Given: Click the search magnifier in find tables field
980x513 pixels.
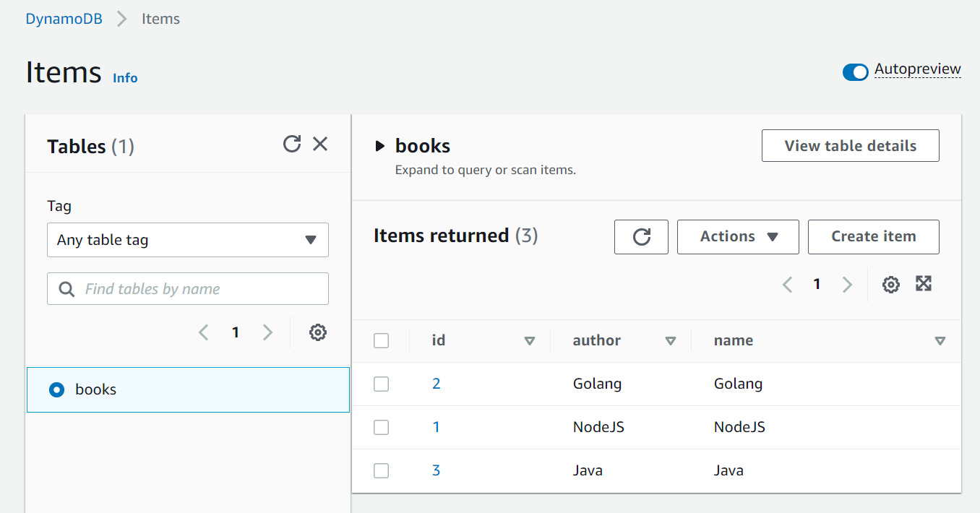Looking at the screenshot, I should coord(66,288).
